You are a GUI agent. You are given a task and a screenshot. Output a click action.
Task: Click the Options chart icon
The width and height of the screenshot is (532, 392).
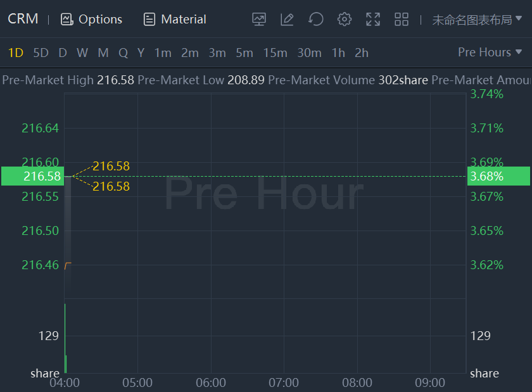point(66,19)
